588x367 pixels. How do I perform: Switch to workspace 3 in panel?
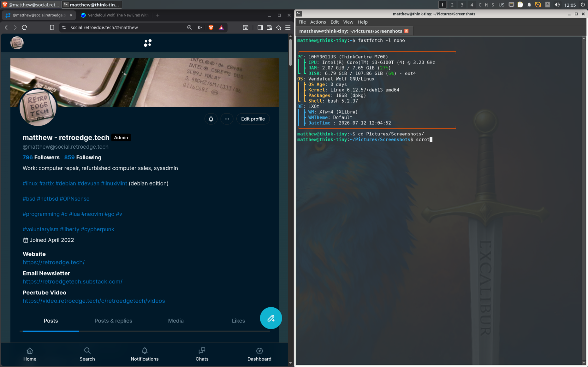pyautogui.click(x=462, y=5)
